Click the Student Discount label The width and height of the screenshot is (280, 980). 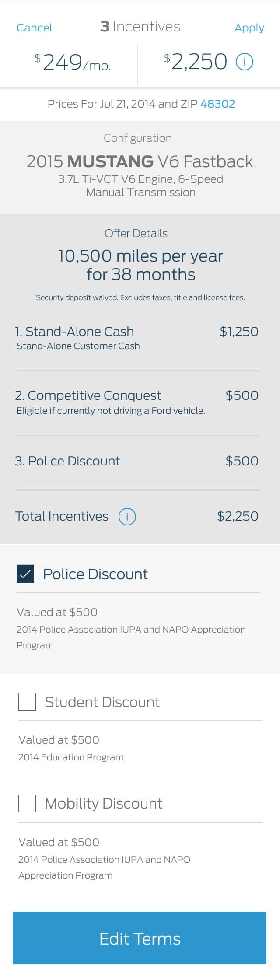tap(102, 702)
